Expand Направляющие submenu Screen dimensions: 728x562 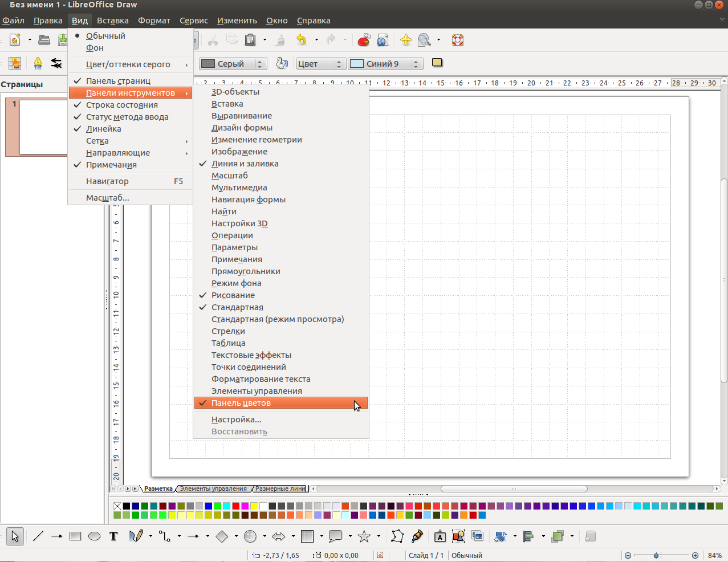[x=131, y=153]
